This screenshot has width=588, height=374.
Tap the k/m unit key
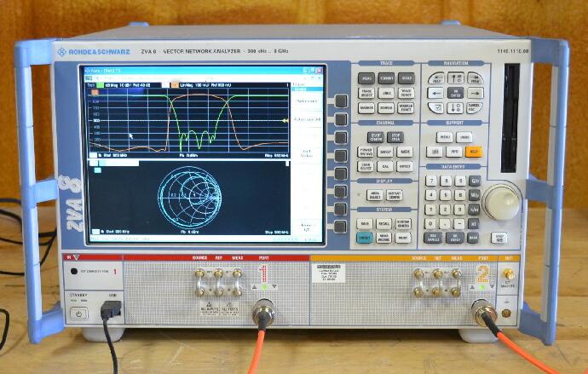[474, 210]
